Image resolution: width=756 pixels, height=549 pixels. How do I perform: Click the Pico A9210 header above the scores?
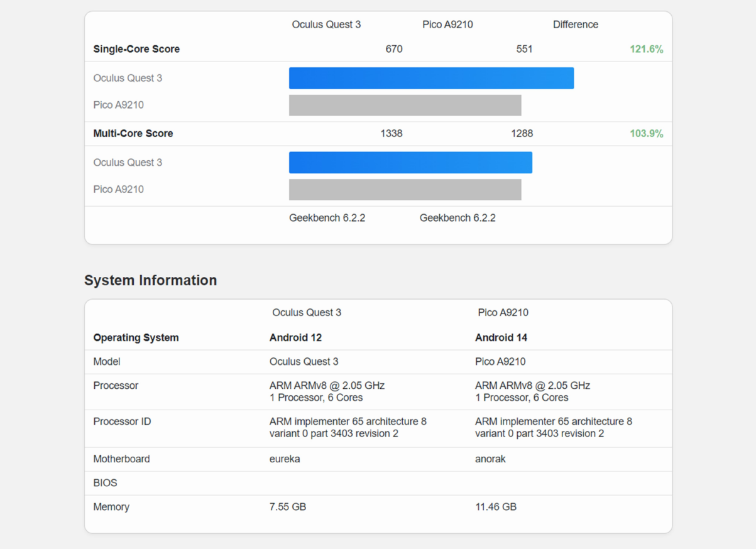(x=447, y=24)
